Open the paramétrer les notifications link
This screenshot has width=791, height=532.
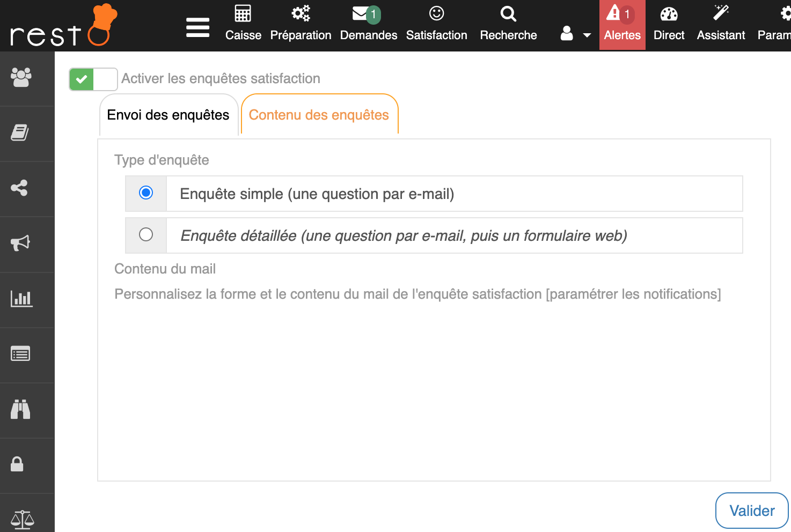tap(633, 294)
